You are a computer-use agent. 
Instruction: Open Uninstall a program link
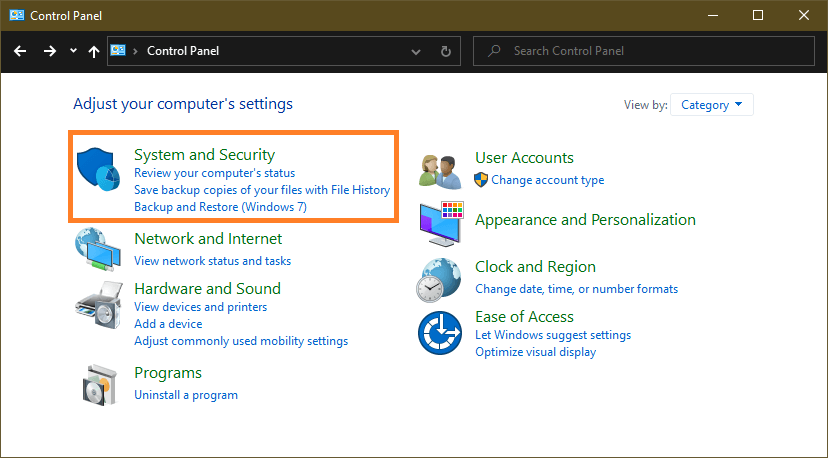(x=186, y=395)
